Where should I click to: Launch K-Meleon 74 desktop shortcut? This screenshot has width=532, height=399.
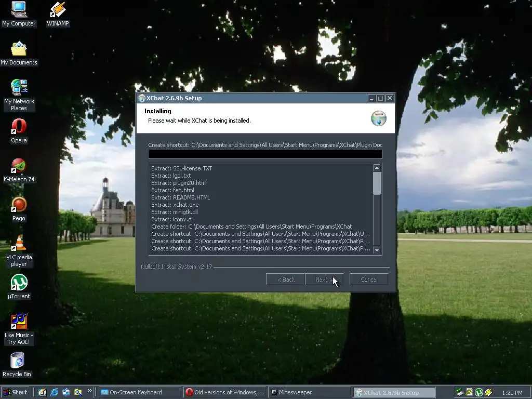(x=19, y=170)
